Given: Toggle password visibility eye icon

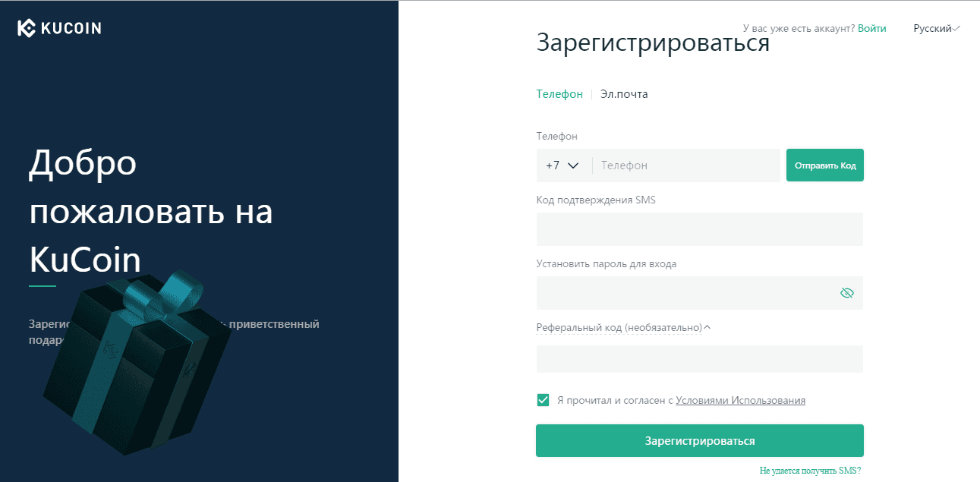Looking at the screenshot, I should pos(847,293).
